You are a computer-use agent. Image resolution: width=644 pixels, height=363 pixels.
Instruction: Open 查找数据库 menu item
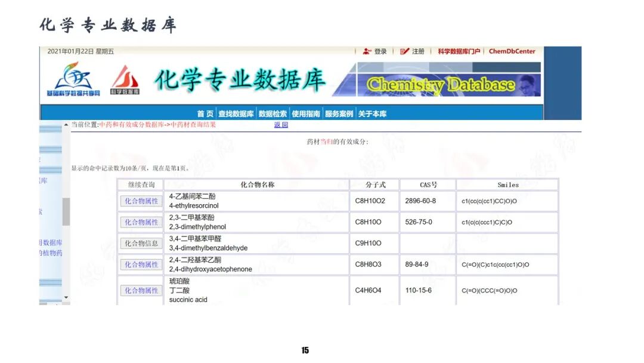[x=236, y=114]
